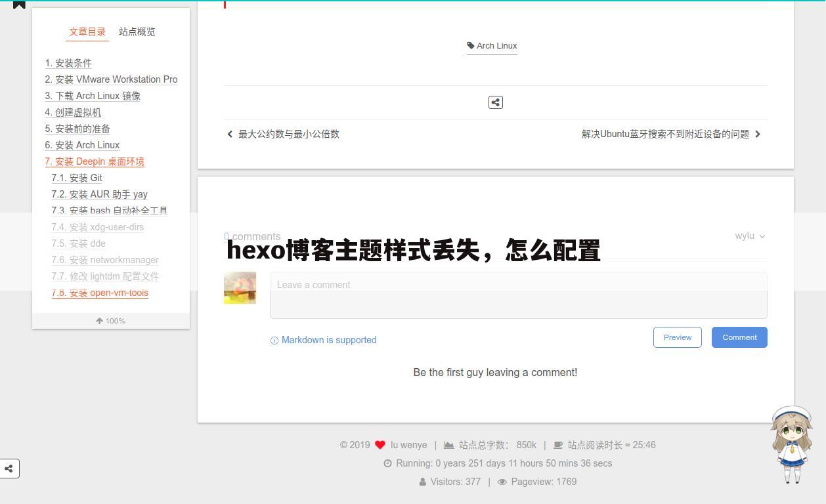
Task: Click the chart icon beside 站点总字数
Action: click(449, 444)
